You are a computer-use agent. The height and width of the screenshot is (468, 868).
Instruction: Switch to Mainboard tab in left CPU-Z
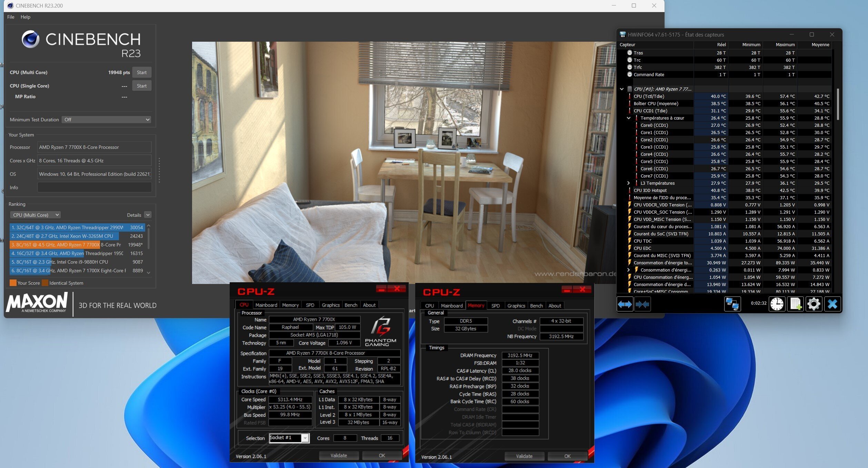(x=266, y=305)
